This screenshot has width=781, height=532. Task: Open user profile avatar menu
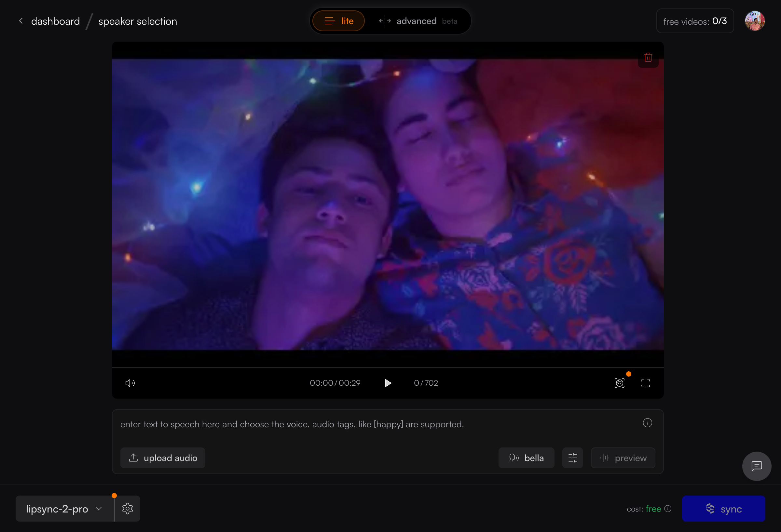[x=754, y=21]
